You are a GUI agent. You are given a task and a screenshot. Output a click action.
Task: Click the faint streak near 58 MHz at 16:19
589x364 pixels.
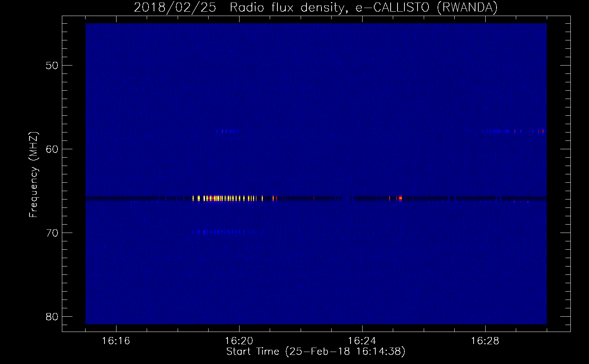click(227, 131)
